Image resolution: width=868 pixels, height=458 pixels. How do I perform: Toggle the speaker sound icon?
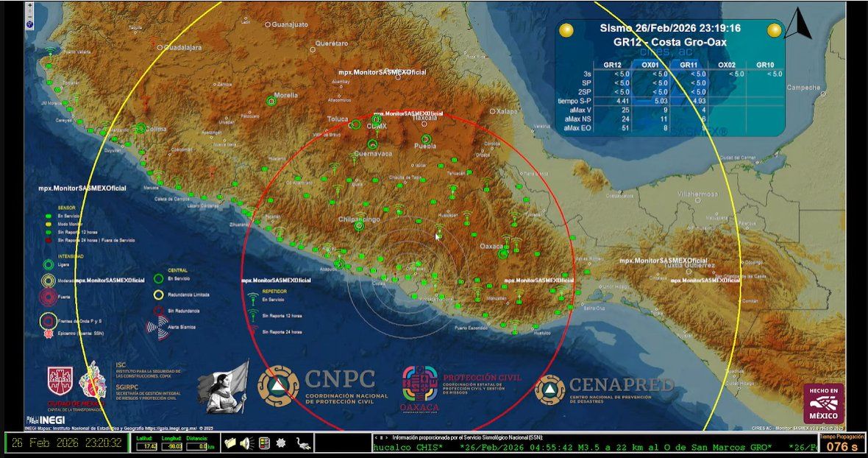247,443
